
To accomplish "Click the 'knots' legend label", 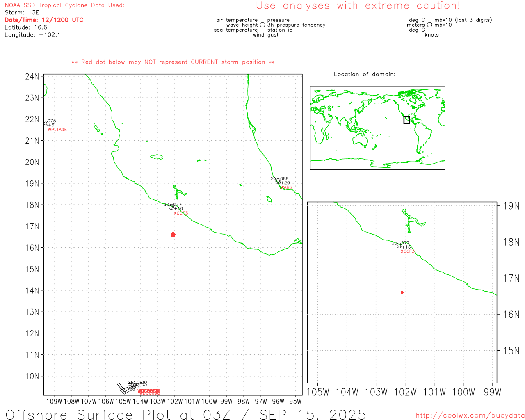I will coord(432,35).
